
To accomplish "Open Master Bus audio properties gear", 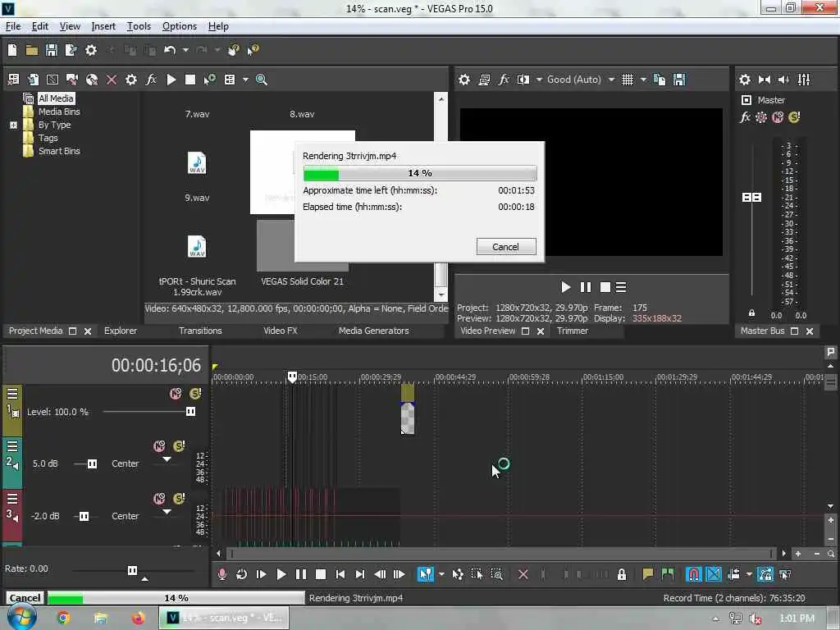I will 745,80.
